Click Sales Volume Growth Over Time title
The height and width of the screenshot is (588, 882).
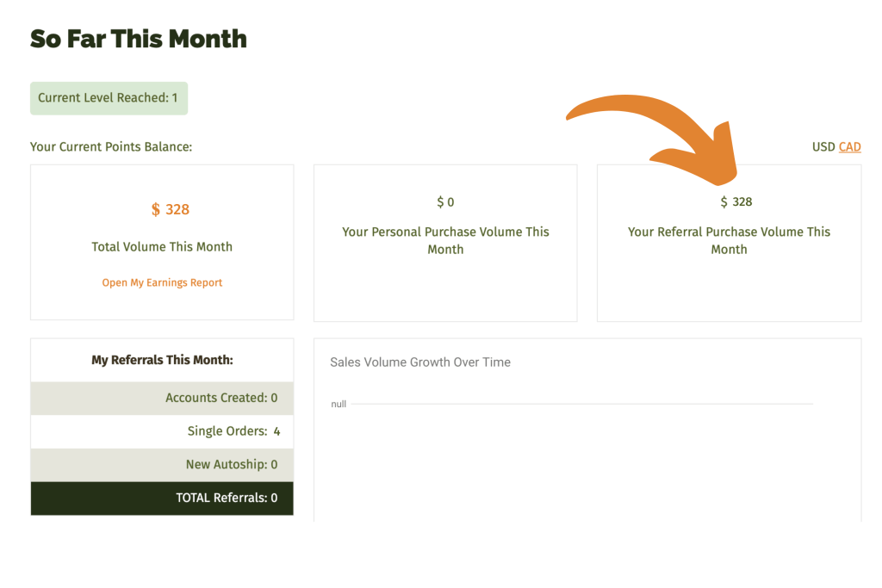tap(420, 362)
